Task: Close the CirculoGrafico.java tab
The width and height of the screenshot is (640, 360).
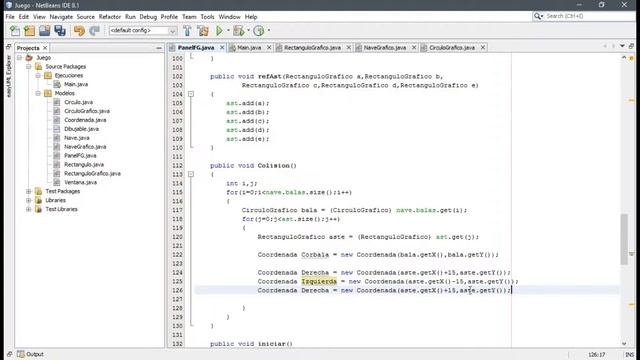Action: pos(483,48)
